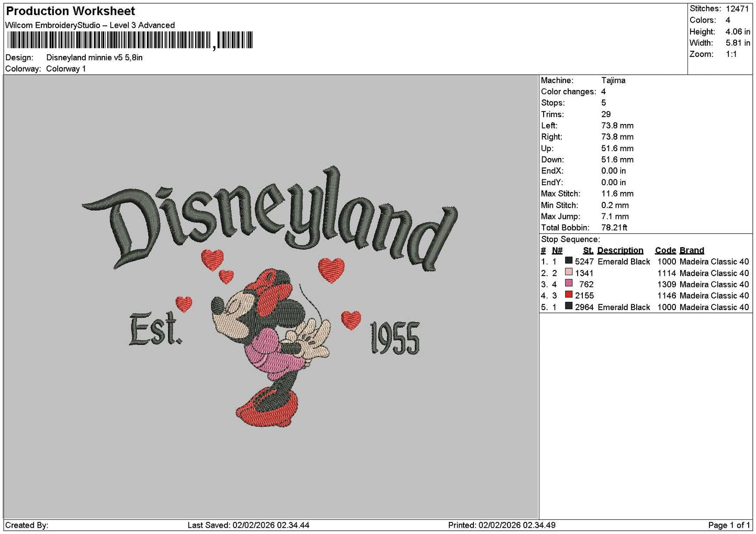Viewport: 756px width, 534px height.
Task: Click the 'Last Saved' timestamp in footer
Action: pos(249,525)
